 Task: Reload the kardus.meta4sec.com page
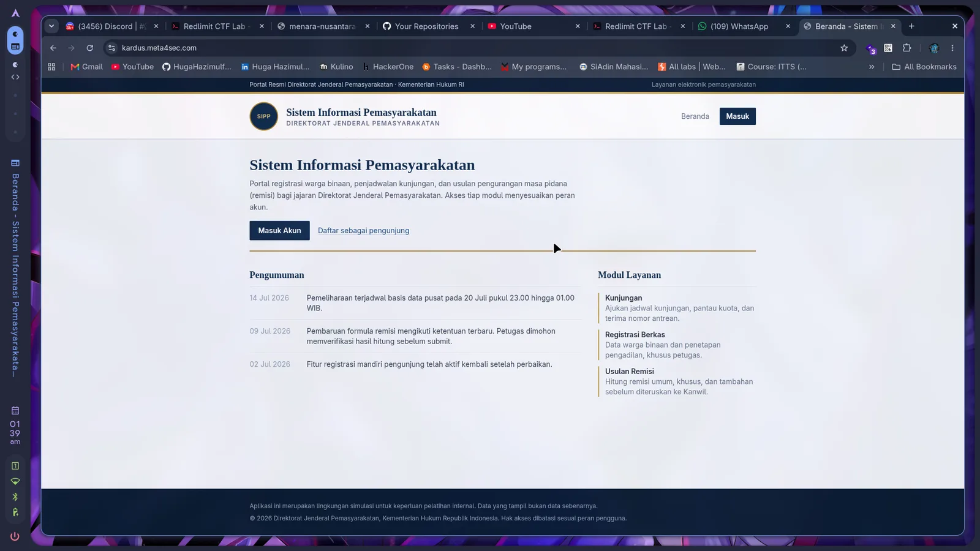pos(90,48)
